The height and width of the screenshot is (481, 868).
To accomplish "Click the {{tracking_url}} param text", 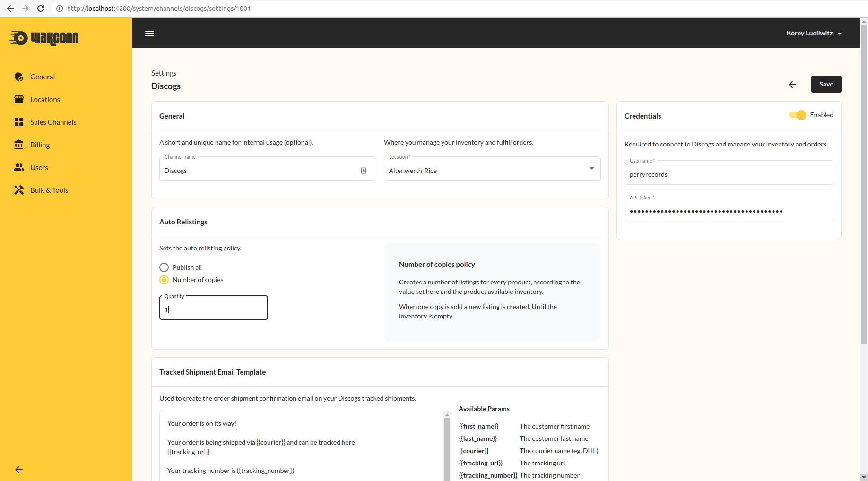I will pos(481,463).
